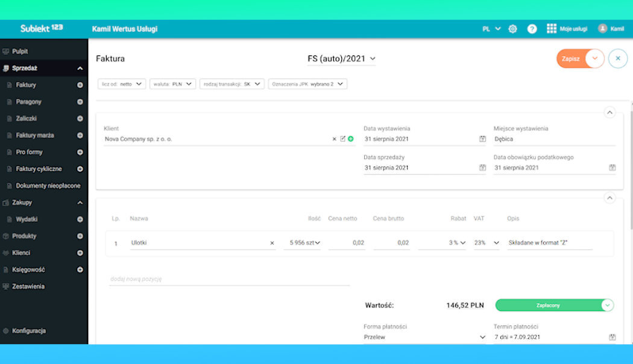Open Moje usługi apps grid
633x364 pixels.
coord(551,29)
